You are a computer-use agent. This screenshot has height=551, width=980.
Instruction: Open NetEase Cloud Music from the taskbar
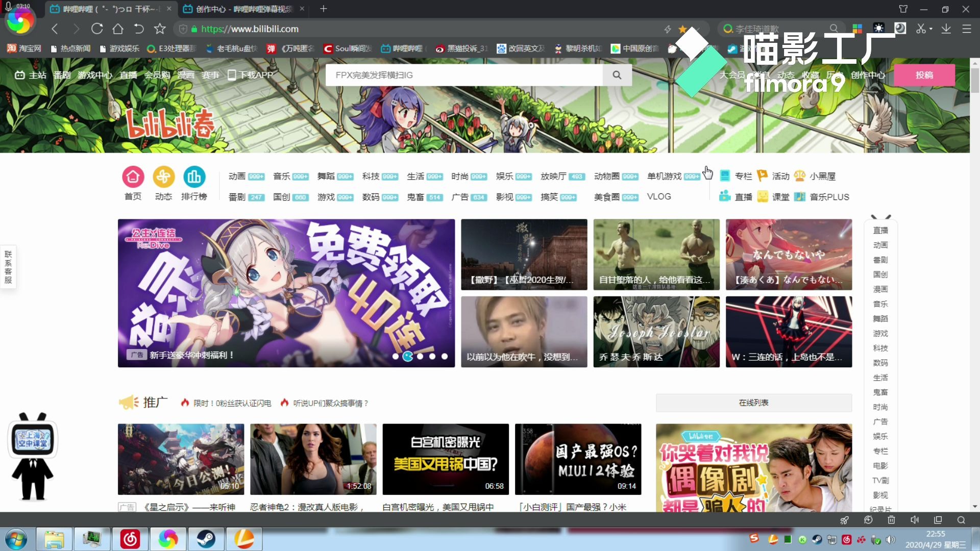(x=130, y=539)
